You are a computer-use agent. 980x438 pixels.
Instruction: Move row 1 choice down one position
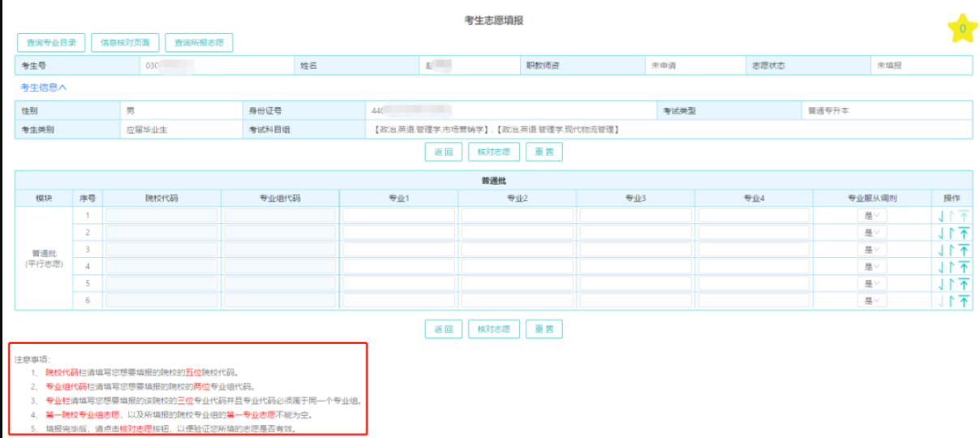(x=941, y=216)
